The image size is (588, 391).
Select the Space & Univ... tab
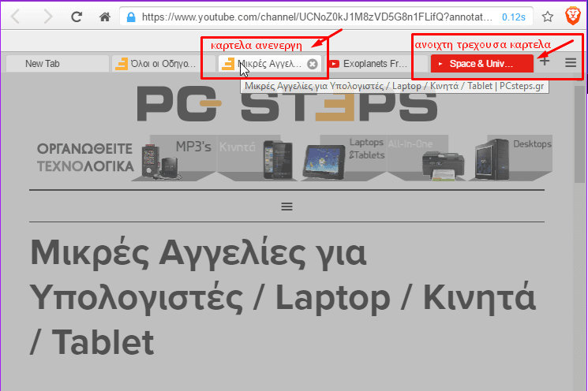[482, 64]
